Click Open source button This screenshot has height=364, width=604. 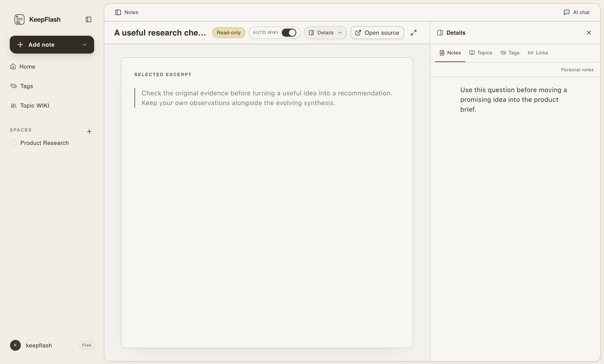click(377, 33)
